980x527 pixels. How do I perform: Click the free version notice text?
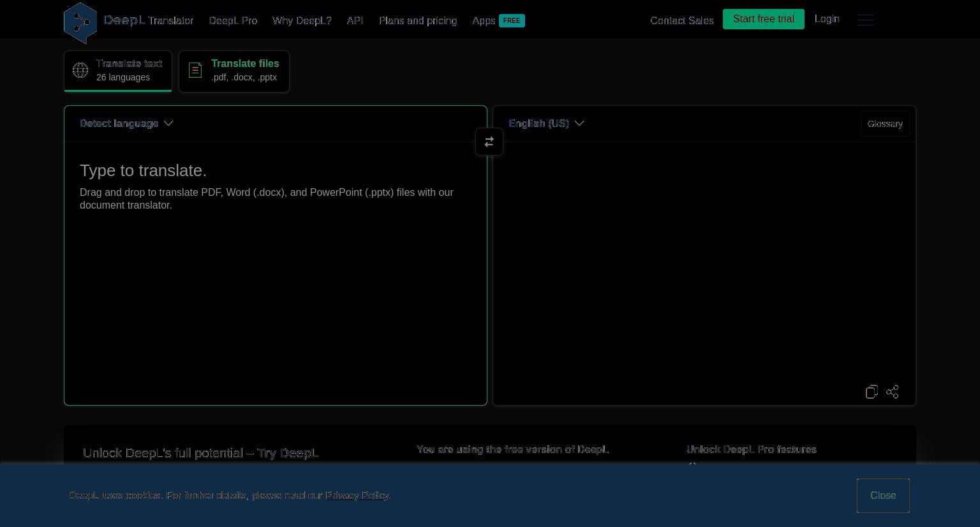[x=513, y=450]
